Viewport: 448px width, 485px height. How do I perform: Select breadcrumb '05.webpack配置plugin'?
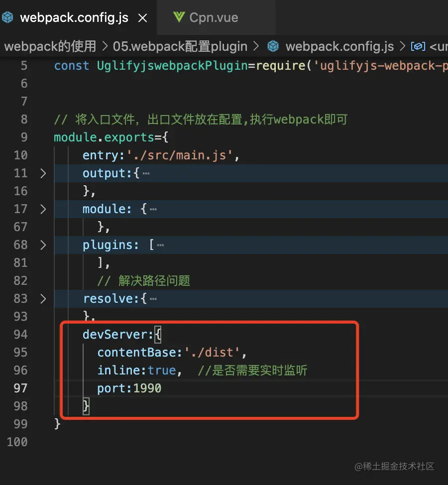[180, 46]
